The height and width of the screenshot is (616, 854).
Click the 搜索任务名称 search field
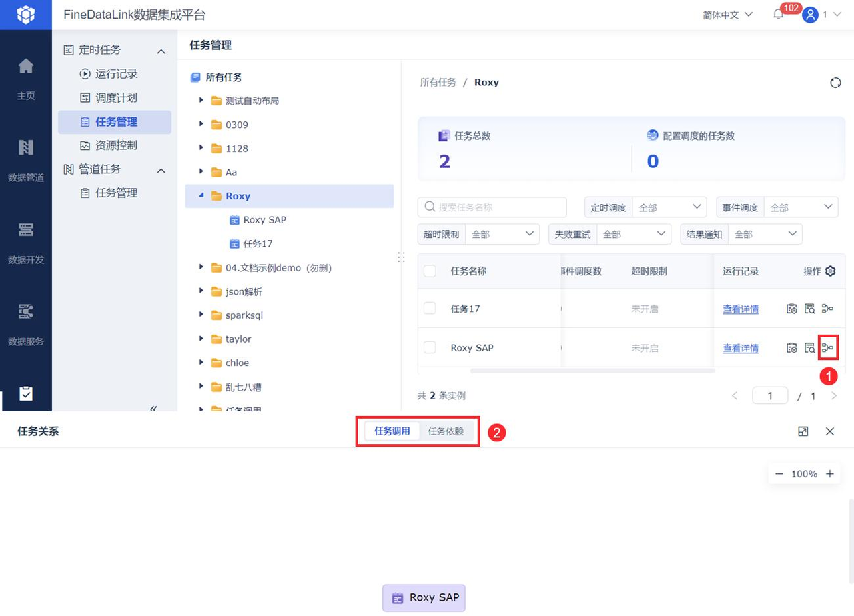tap(492, 207)
